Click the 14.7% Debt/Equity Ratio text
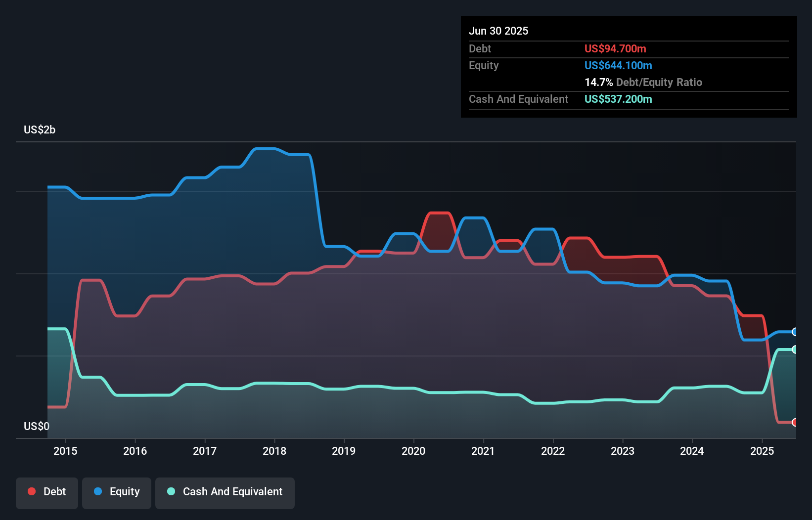812x520 pixels. click(643, 82)
